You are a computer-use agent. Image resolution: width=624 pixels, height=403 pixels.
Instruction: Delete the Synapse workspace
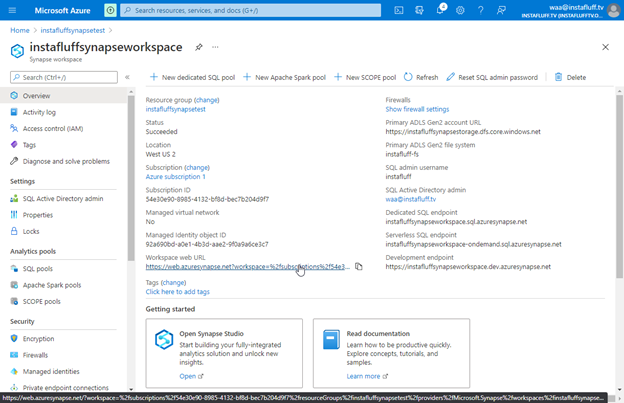point(570,77)
